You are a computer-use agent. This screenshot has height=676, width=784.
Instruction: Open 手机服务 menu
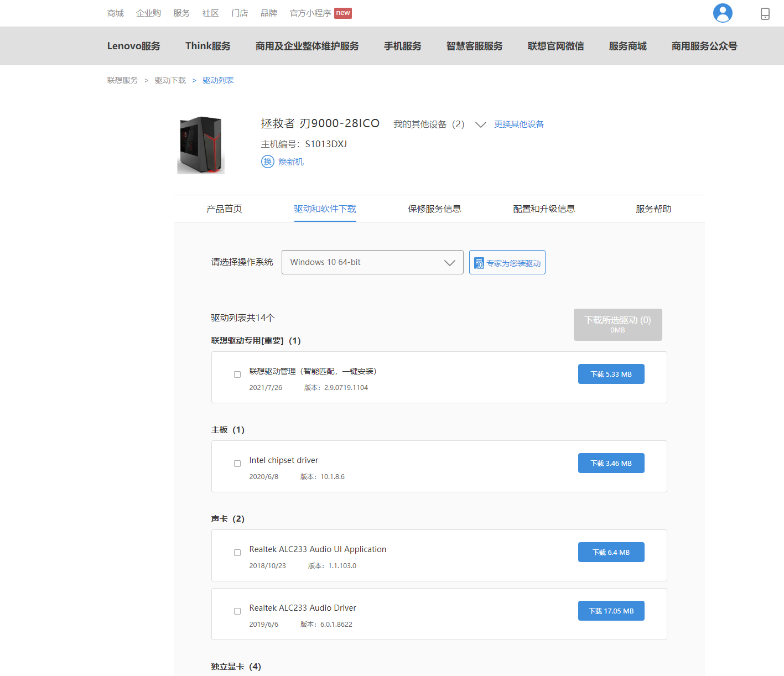coord(403,46)
